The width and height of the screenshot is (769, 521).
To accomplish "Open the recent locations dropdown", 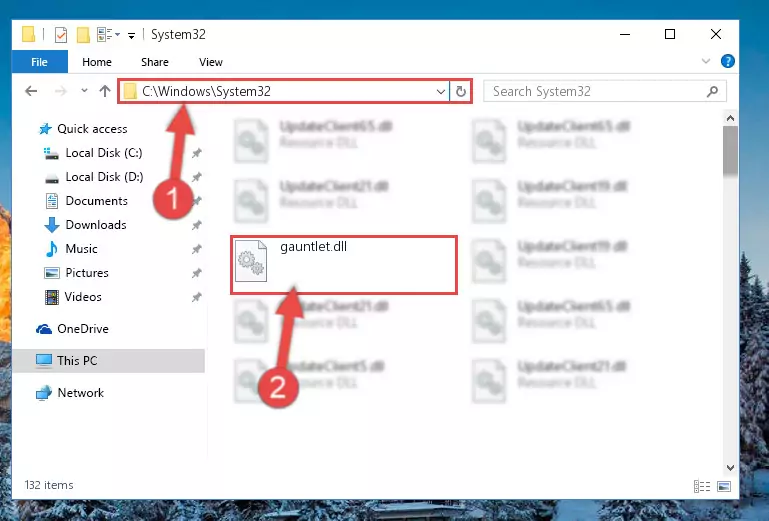I will pos(84,90).
